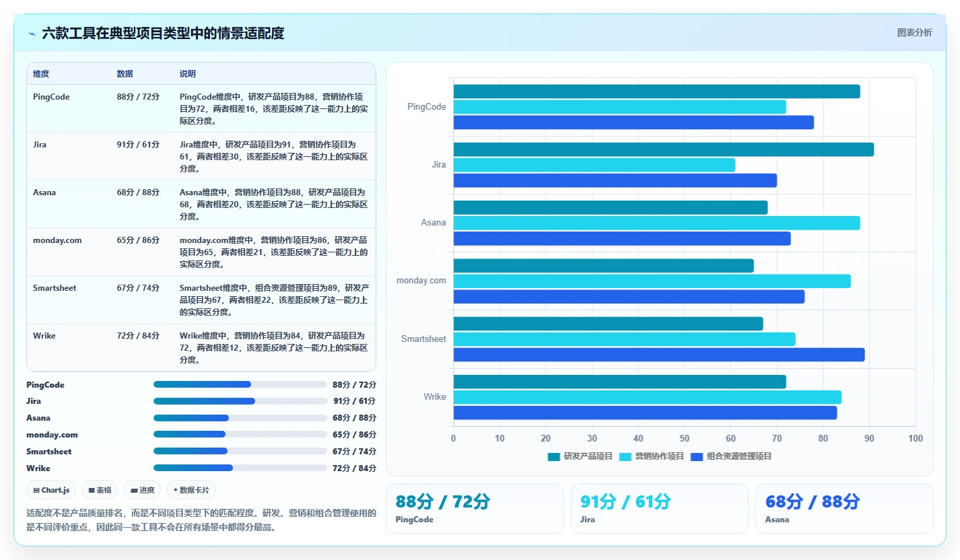Click the 91分 / 61分 value in the table
960x560 pixels.
[x=138, y=145]
